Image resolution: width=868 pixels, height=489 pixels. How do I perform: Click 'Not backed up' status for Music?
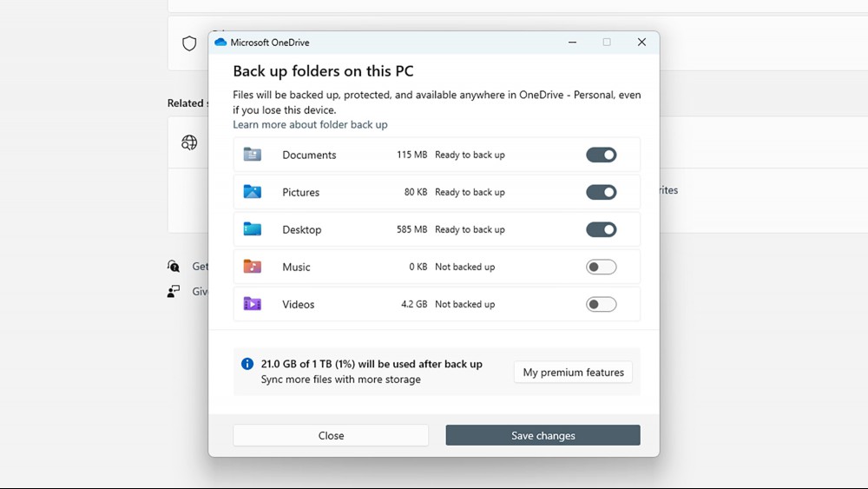pos(465,267)
